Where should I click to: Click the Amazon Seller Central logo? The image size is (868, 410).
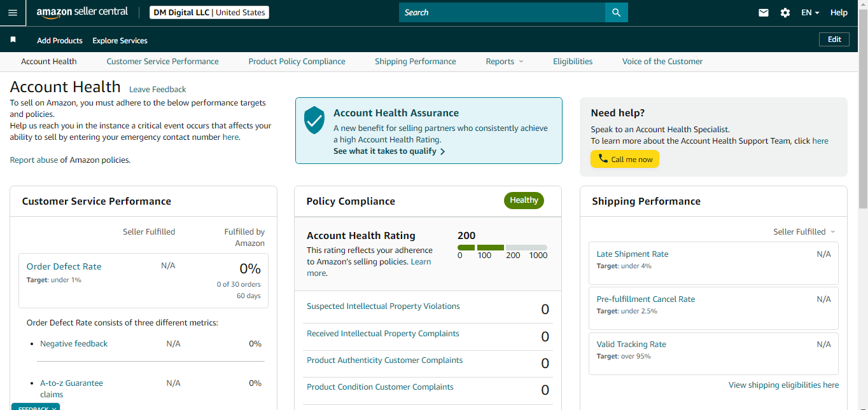[x=82, y=12]
